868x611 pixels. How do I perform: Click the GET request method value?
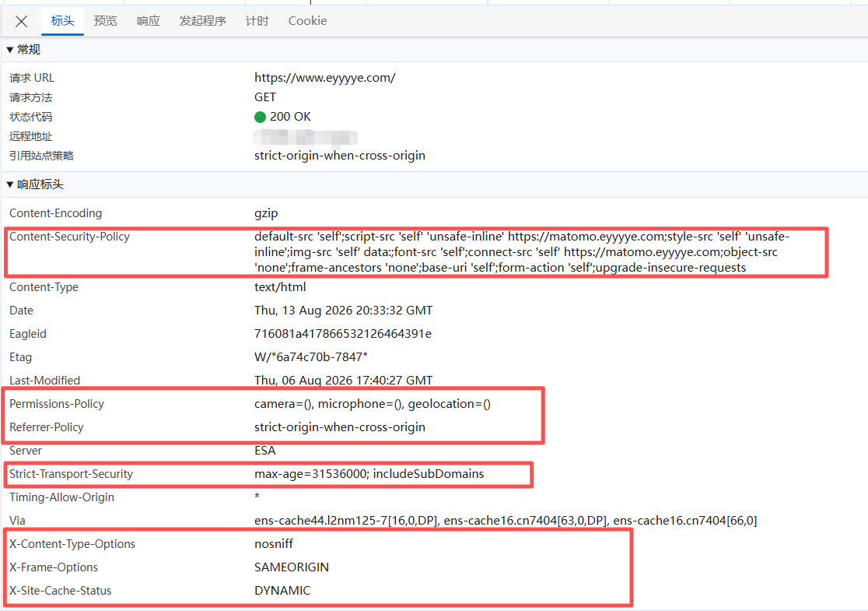pos(265,97)
